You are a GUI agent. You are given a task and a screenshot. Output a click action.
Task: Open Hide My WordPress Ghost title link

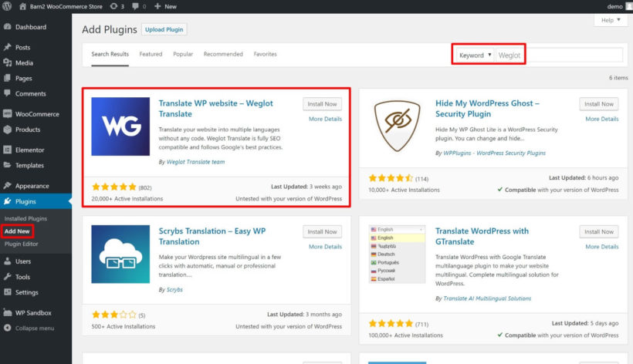[487, 109]
